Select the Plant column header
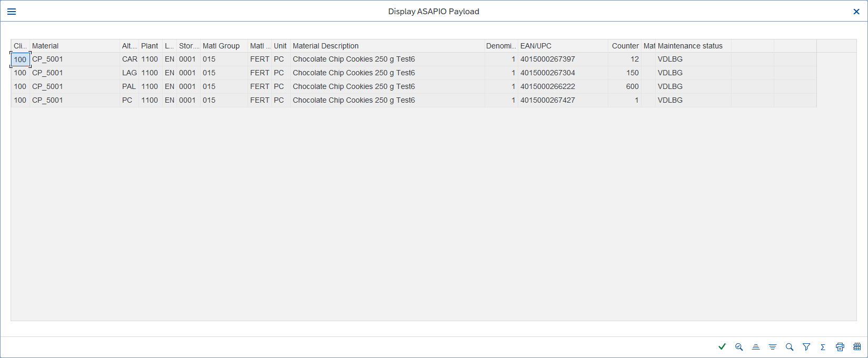The width and height of the screenshot is (868, 358). coord(150,46)
